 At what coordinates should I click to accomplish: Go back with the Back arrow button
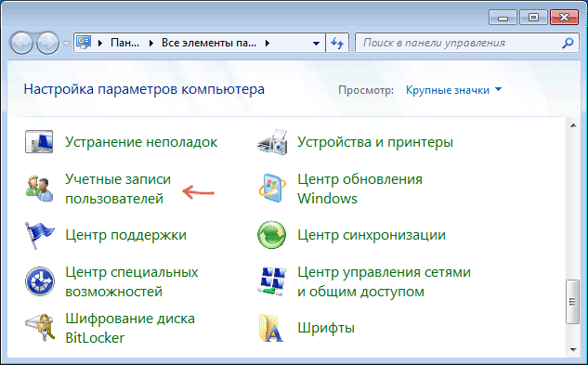[x=21, y=43]
